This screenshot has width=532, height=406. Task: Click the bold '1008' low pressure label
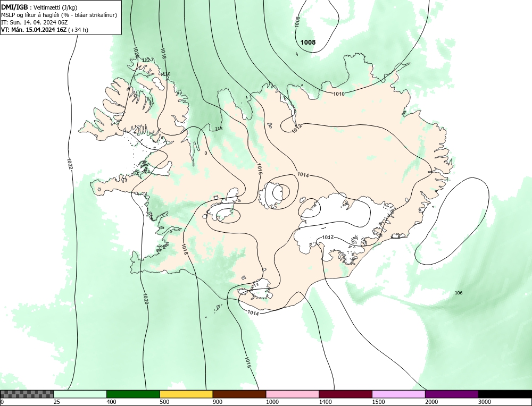point(308,43)
